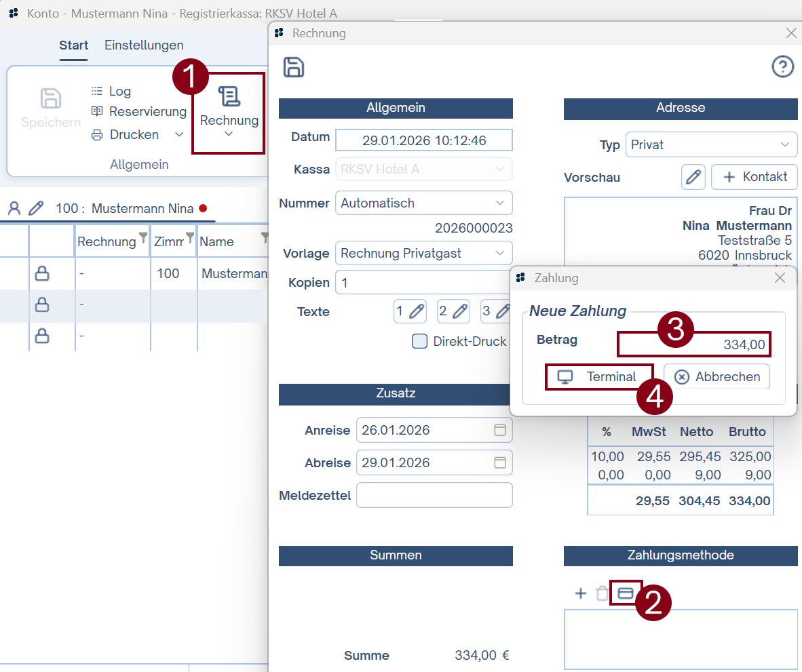This screenshot has width=802, height=672.
Task: Open calendar picker for Anreise date
Action: tap(499, 430)
